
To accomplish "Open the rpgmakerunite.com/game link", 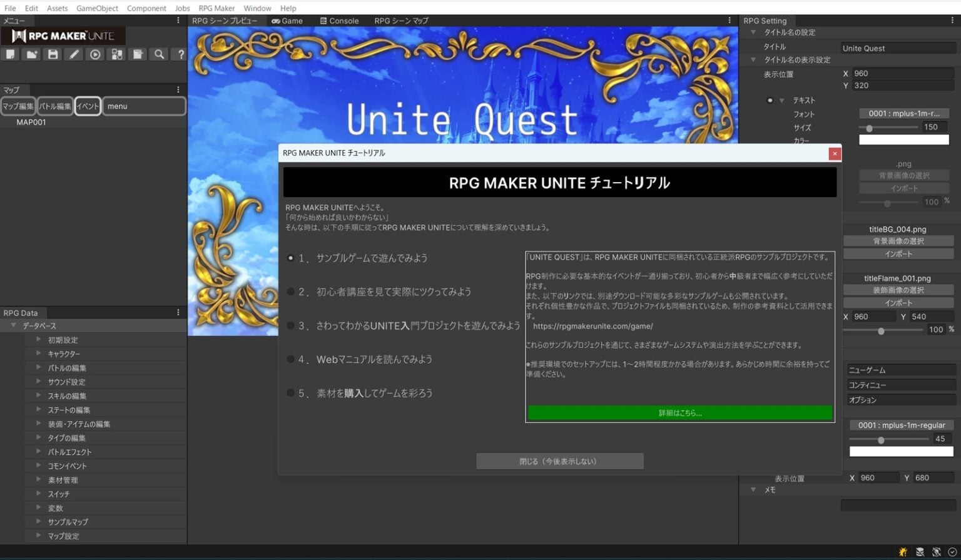I will point(592,326).
